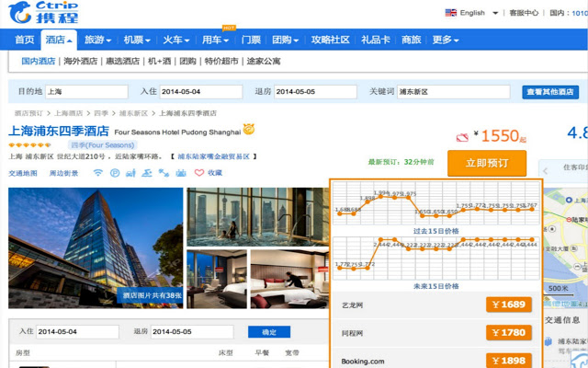
Task: Open the 门票 navigation item
Action: coord(251,40)
